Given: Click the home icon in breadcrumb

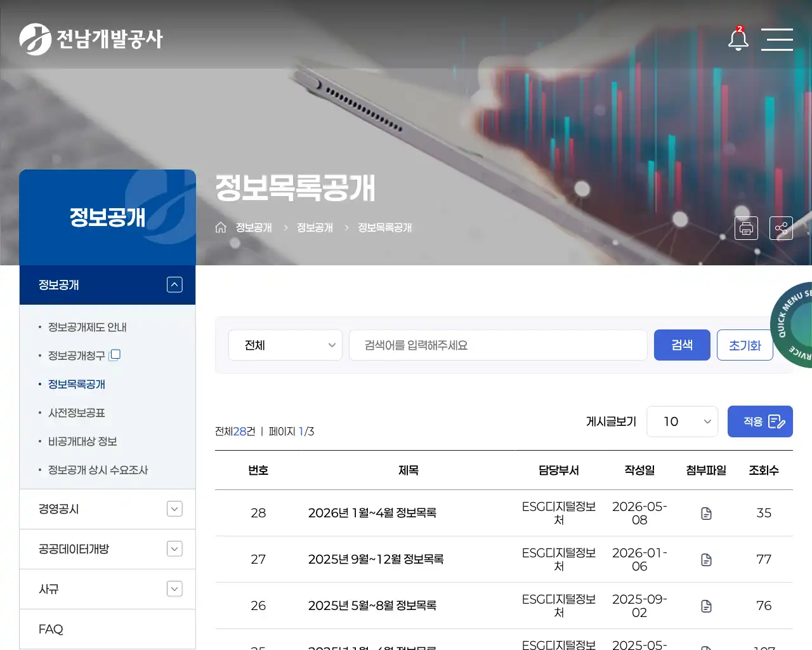Looking at the screenshot, I should point(221,227).
